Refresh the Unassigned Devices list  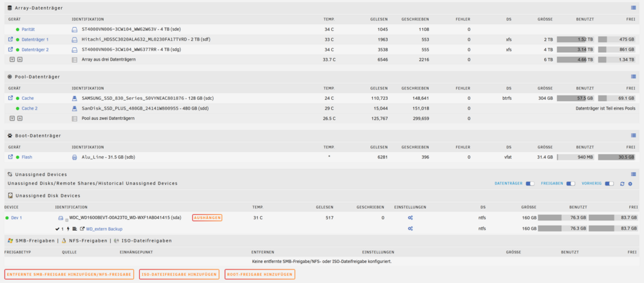coord(622,184)
